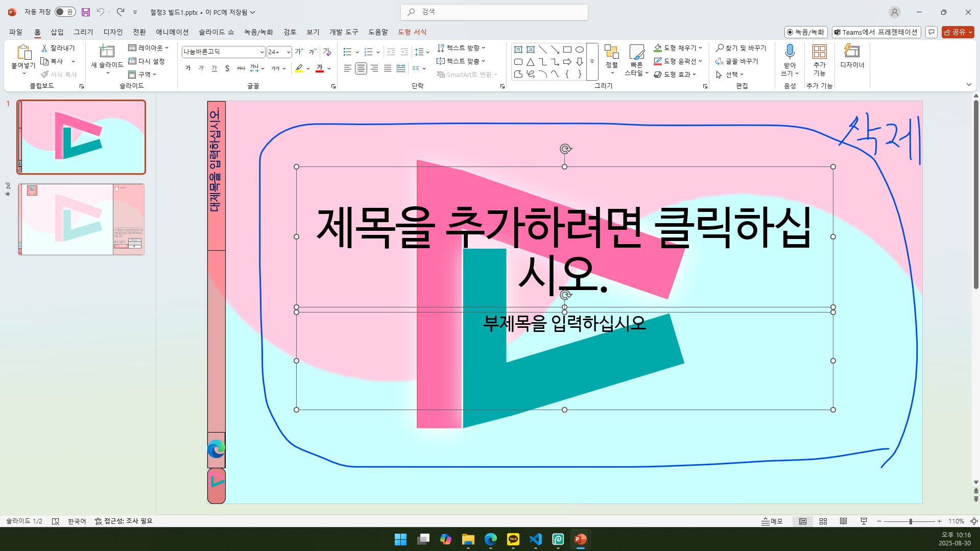
Task: Cut the selection (잘라내기)
Action: [x=58, y=48]
